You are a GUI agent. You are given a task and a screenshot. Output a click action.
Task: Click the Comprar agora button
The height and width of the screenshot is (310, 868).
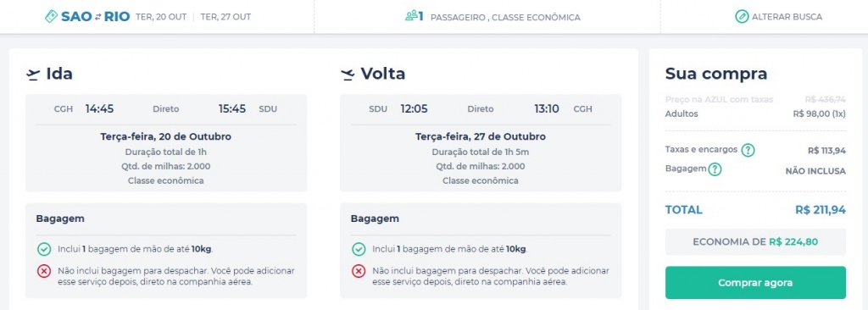click(755, 283)
